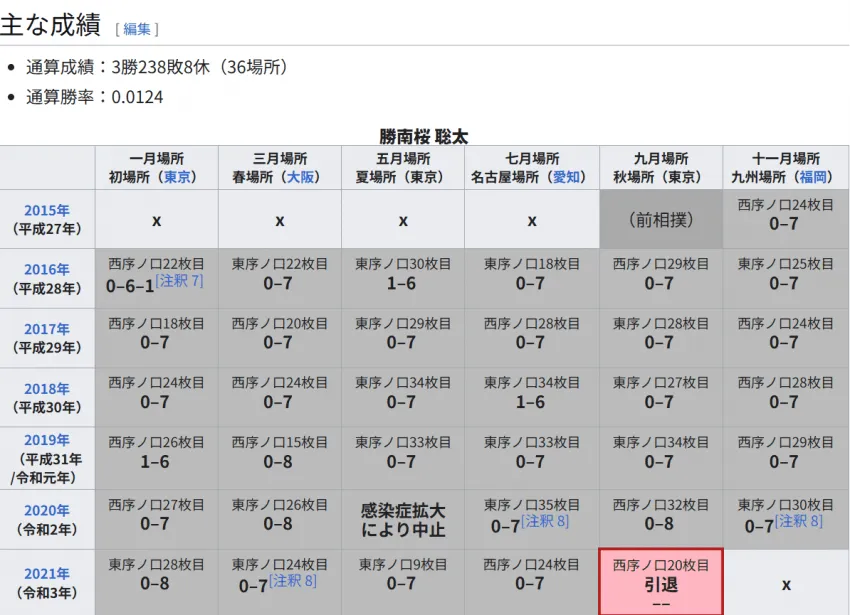Follow the 2018年 year link

click(x=47, y=389)
